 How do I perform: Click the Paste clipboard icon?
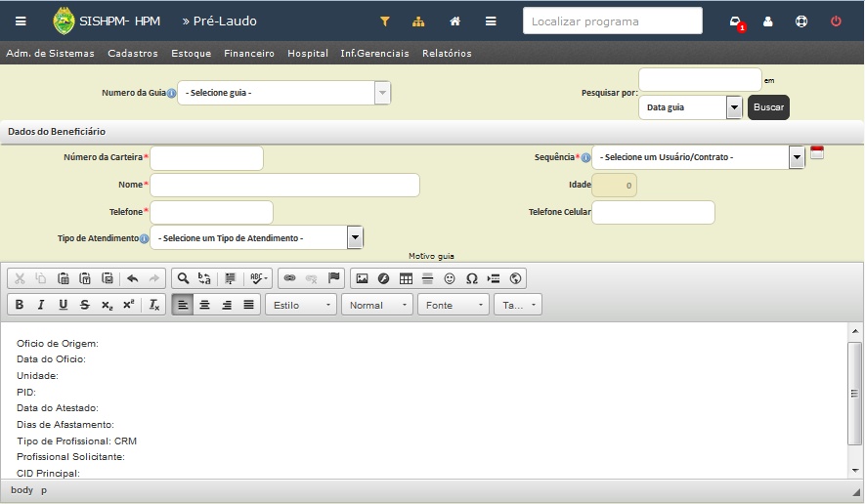click(x=64, y=278)
